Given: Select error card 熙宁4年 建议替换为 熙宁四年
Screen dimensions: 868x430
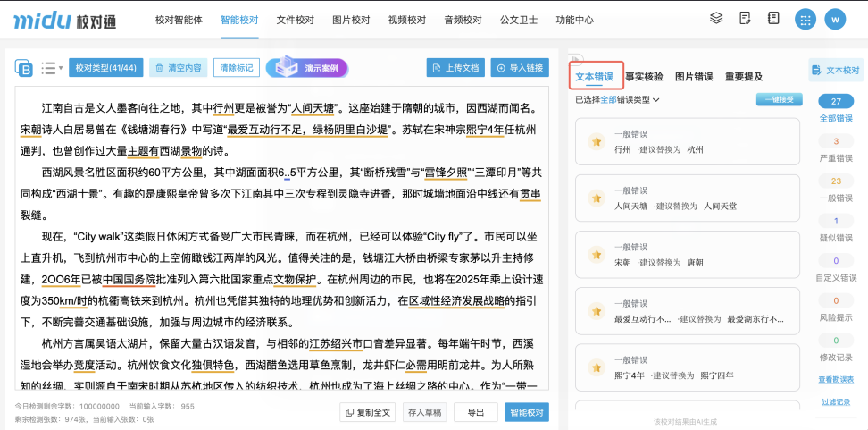Looking at the screenshot, I should tap(689, 368).
